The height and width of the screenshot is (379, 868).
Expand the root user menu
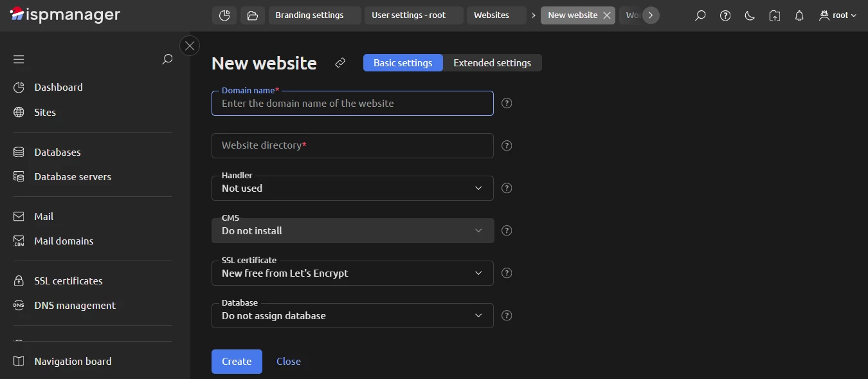837,15
